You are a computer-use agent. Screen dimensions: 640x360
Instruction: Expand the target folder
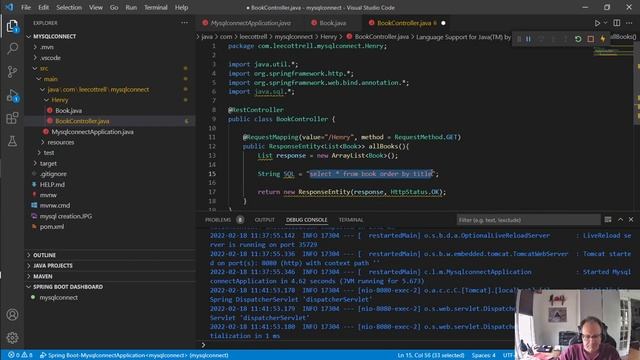tap(48, 163)
